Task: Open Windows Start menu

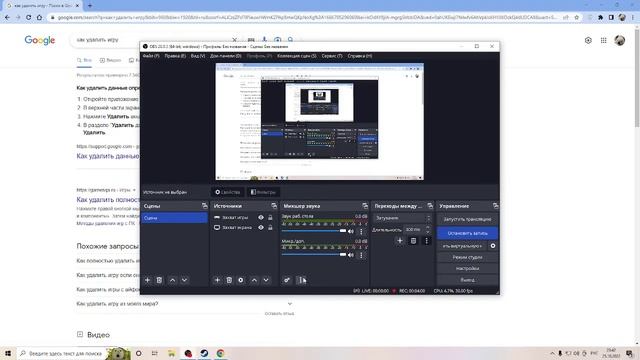Action: (x=7, y=353)
